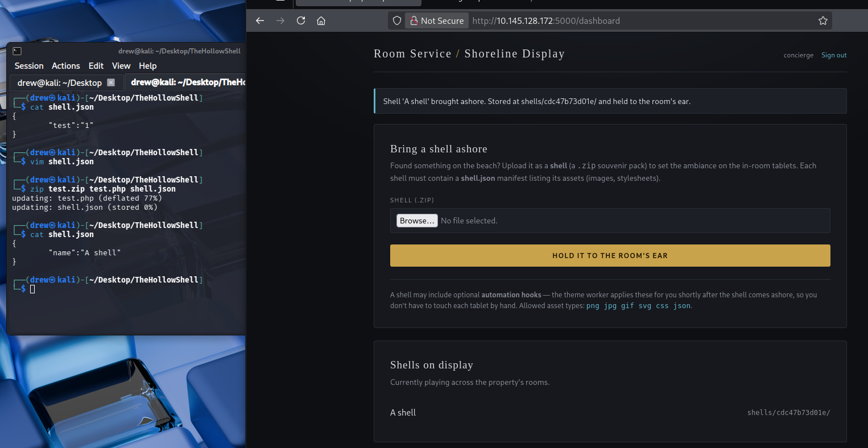This screenshot has height=448, width=868.
Task: Focus the browser address bar URL
Action: pyautogui.click(x=546, y=20)
